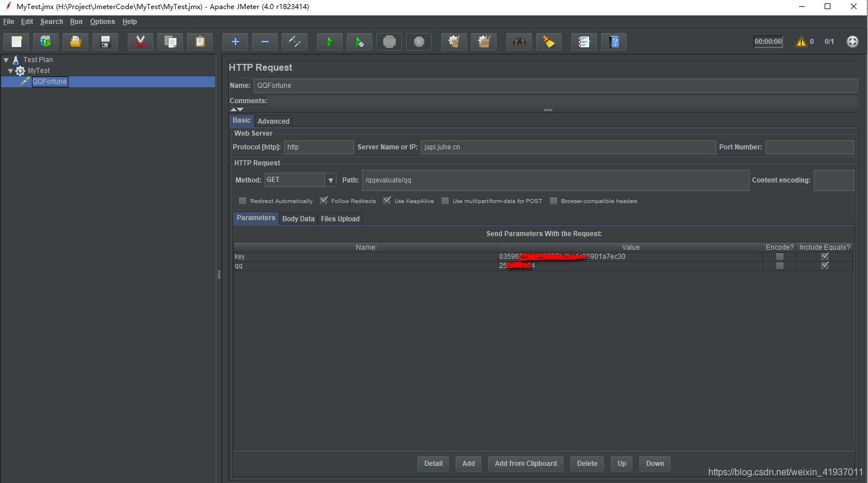Start test with no pauses icon

[x=359, y=42]
